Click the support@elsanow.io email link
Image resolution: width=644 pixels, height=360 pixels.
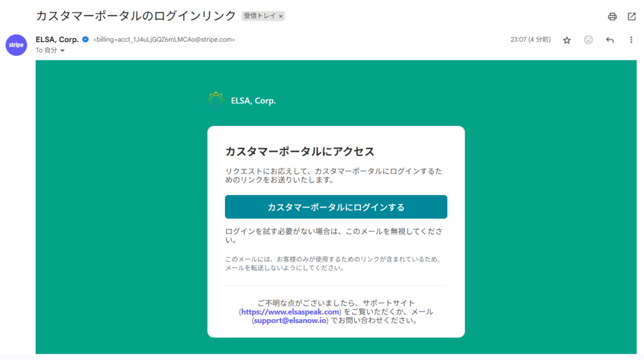pyautogui.click(x=289, y=320)
